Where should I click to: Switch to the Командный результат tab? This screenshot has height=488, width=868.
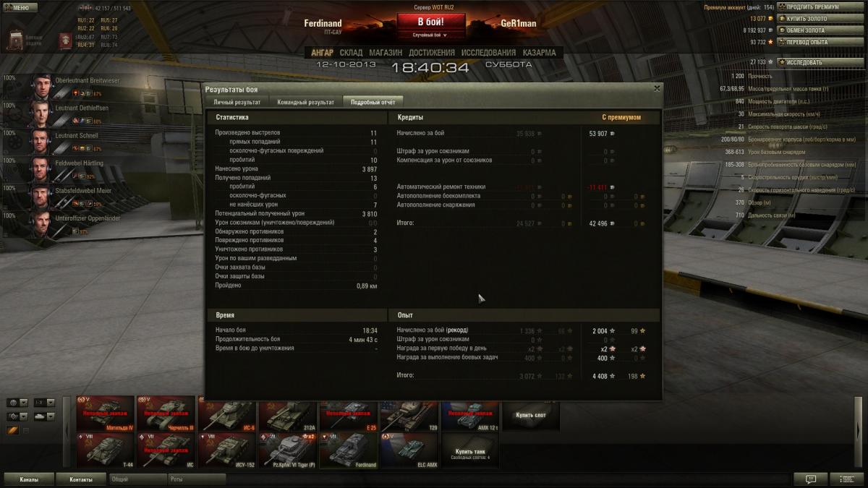[305, 102]
